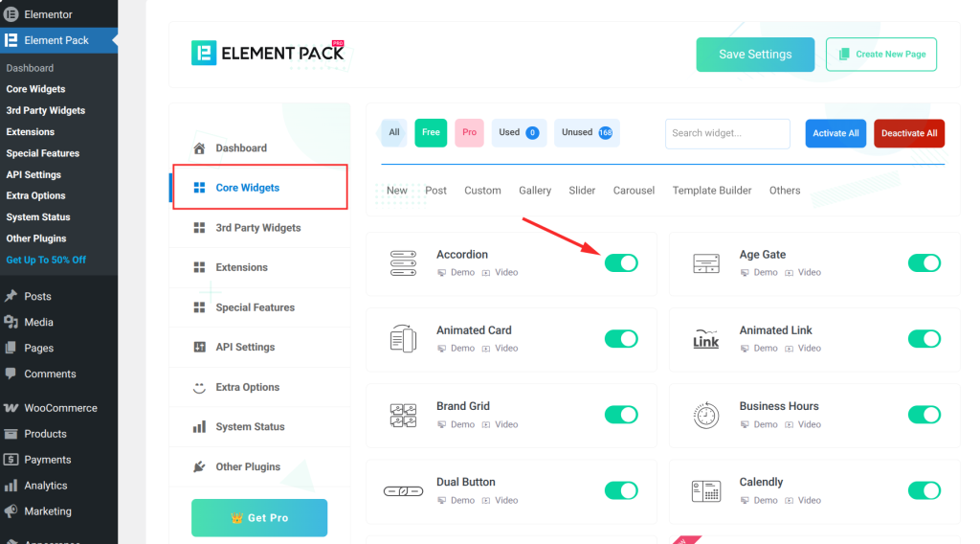
Task: Disable the Animated Card widget
Action: pos(621,339)
